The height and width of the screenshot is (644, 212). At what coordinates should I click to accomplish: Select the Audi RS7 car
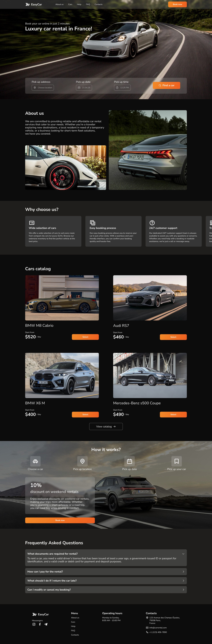(x=173, y=337)
